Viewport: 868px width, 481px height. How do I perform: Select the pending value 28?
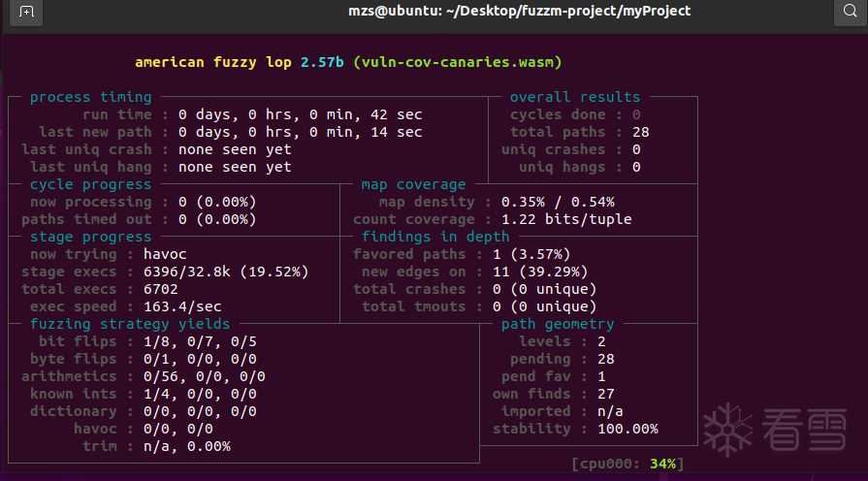point(605,359)
